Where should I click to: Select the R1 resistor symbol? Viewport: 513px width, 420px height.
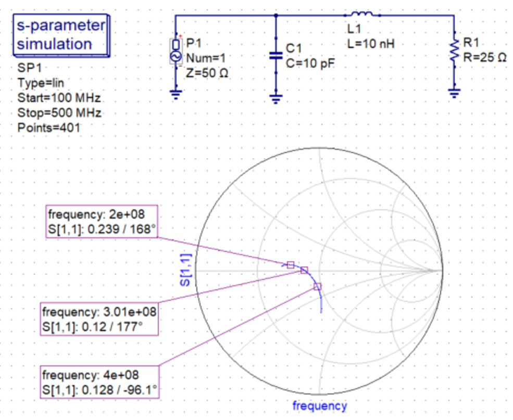[x=454, y=50]
